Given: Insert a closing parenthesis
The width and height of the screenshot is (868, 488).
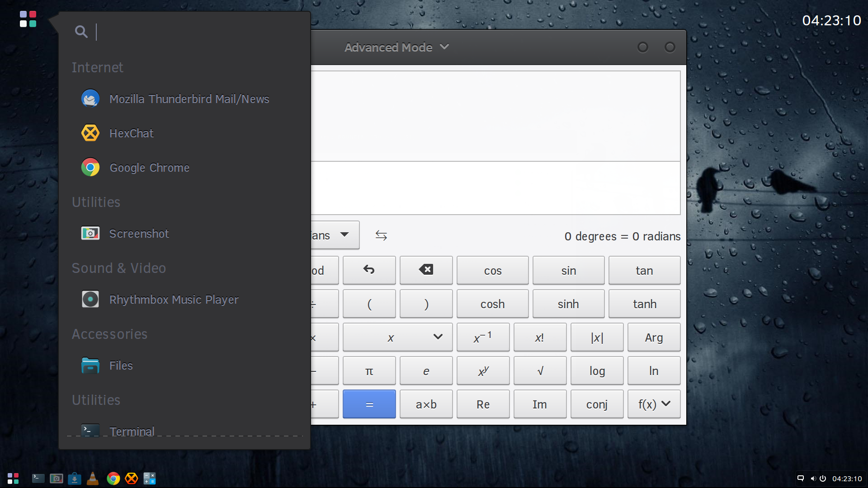Looking at the screenshot, I should (x=426, y=304).
